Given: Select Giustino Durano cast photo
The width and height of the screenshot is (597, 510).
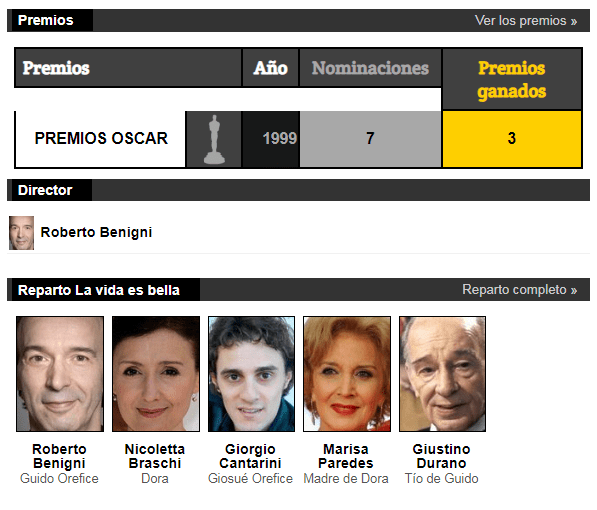Looking at the screenshot, I should [x=442, y=374].
